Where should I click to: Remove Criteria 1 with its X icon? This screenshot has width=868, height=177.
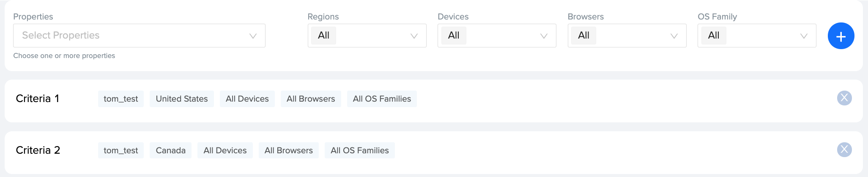[x=844, y=98]
